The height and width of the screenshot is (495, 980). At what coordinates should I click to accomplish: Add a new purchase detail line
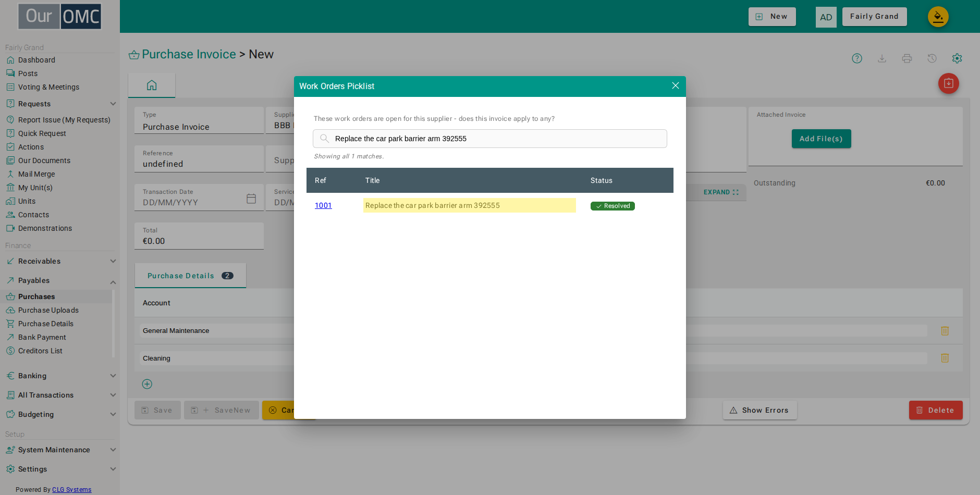[147, 384]
